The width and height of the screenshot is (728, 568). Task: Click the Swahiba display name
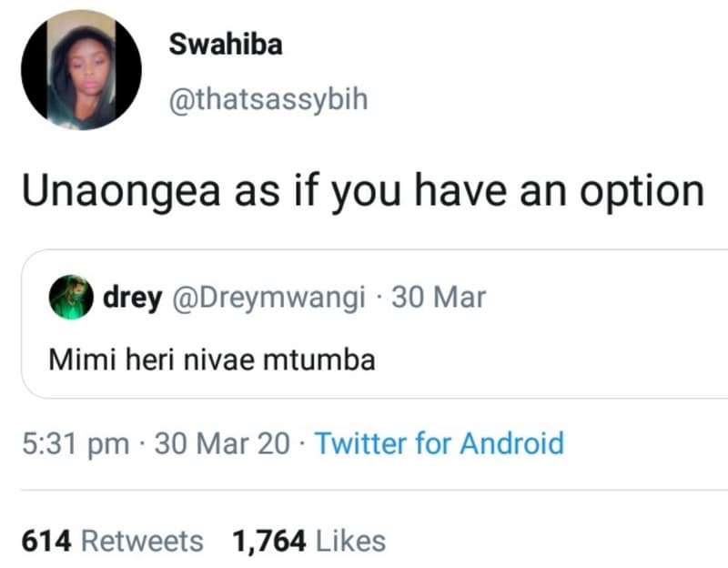coord(225,44)
